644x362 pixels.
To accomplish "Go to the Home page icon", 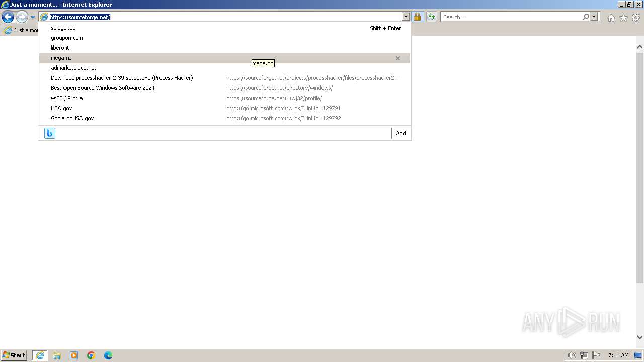I will [x=611, y=18].
